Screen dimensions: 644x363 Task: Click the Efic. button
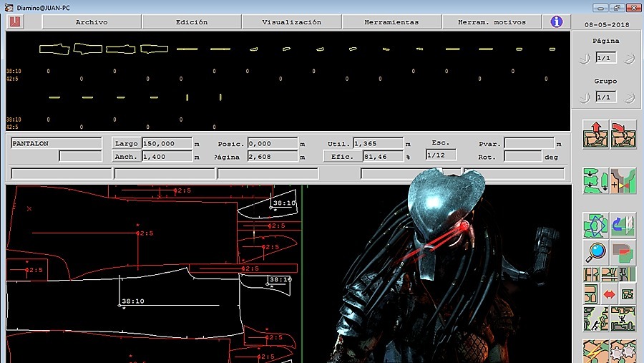point(343,157)
